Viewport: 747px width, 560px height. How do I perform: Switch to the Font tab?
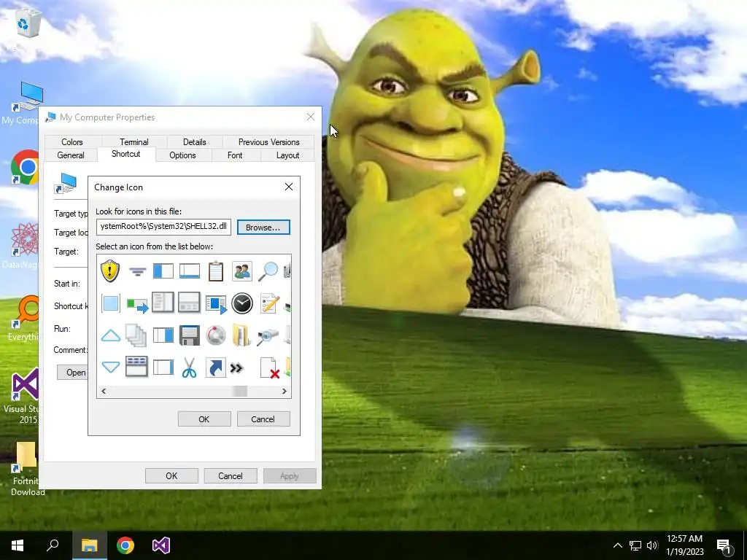point(235,155)
